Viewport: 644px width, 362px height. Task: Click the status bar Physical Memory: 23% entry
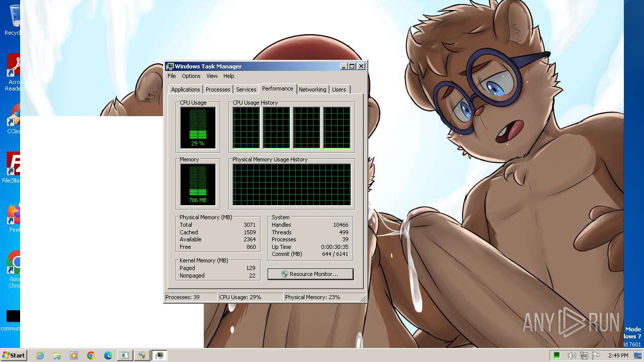tap(322, 297)
